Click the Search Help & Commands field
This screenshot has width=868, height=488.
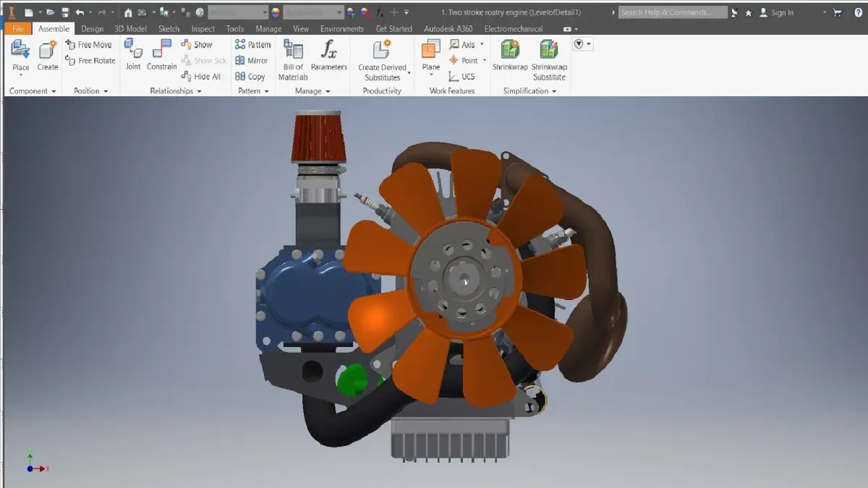pos(673,12)
